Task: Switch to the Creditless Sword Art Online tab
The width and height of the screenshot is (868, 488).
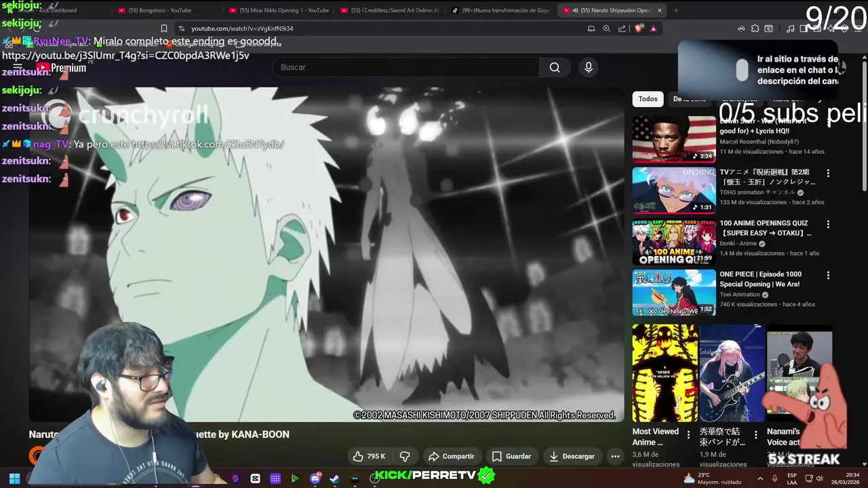Action: (390, 10)
